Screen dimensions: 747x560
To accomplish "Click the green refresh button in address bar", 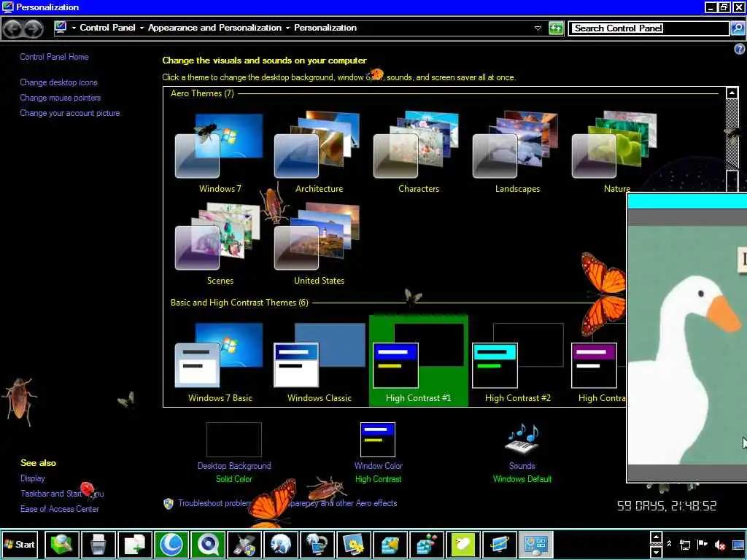I will [556, 28].
